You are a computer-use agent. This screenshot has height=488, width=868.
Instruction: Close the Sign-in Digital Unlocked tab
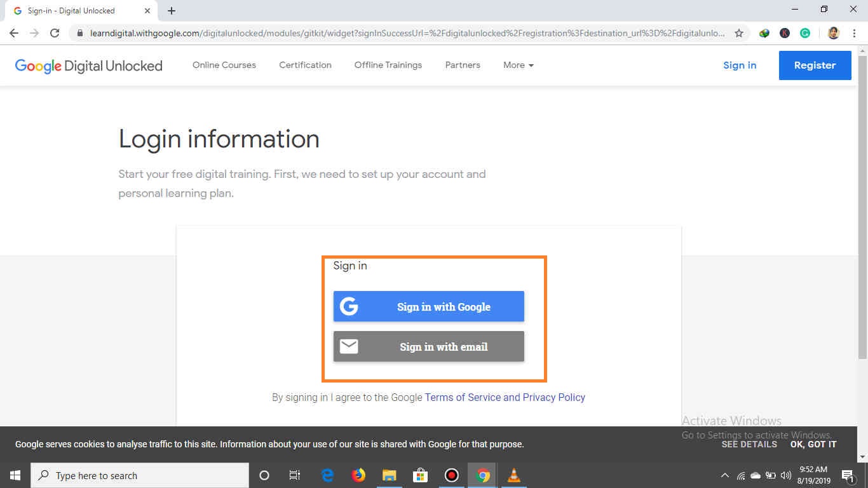tap(147, 11)
